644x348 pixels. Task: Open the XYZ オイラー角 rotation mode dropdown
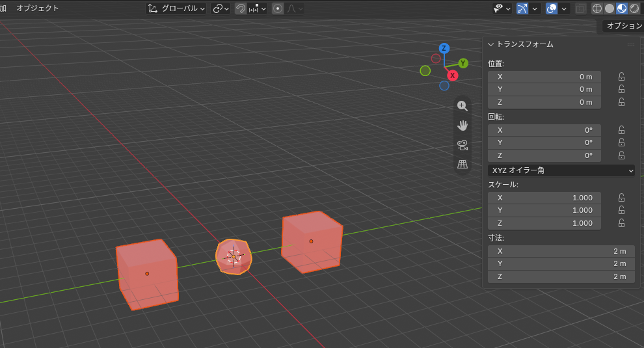click(561, 170)
